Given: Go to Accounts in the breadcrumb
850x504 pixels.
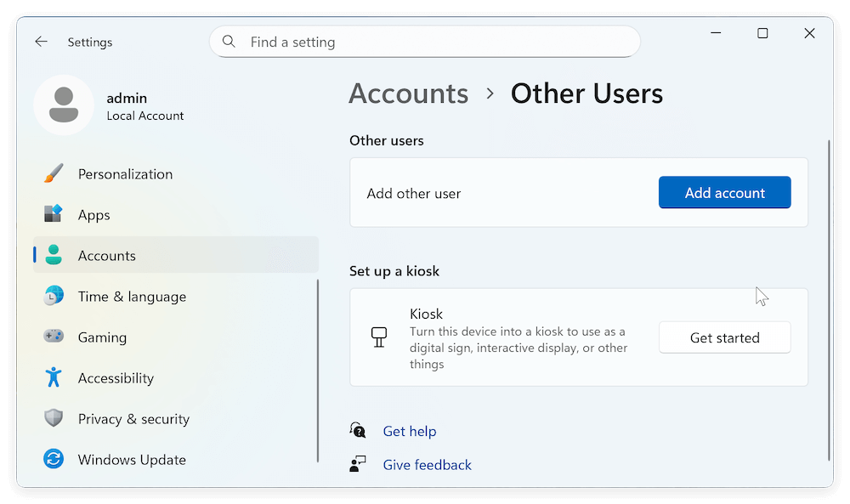Looking at the screenshot, I should (408, 93).
